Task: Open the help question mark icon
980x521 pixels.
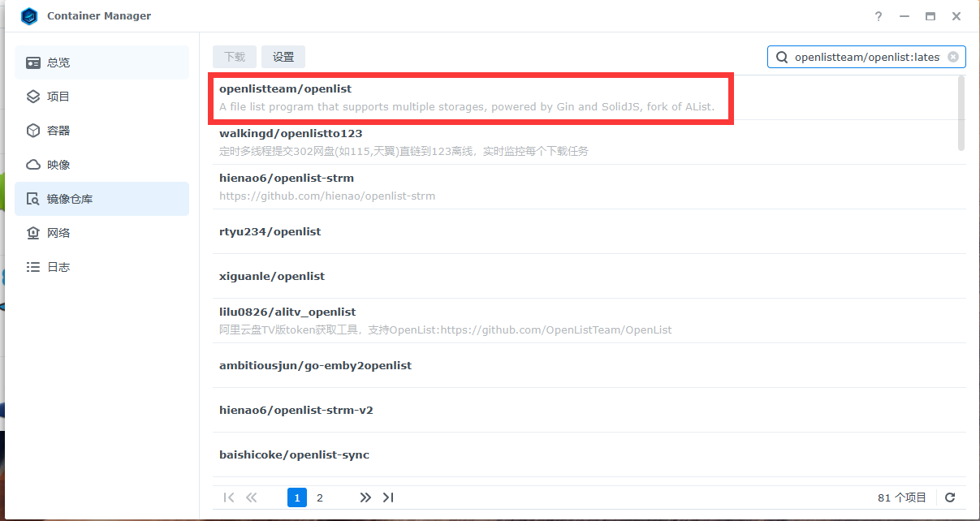Action: [x=879, y=16]
